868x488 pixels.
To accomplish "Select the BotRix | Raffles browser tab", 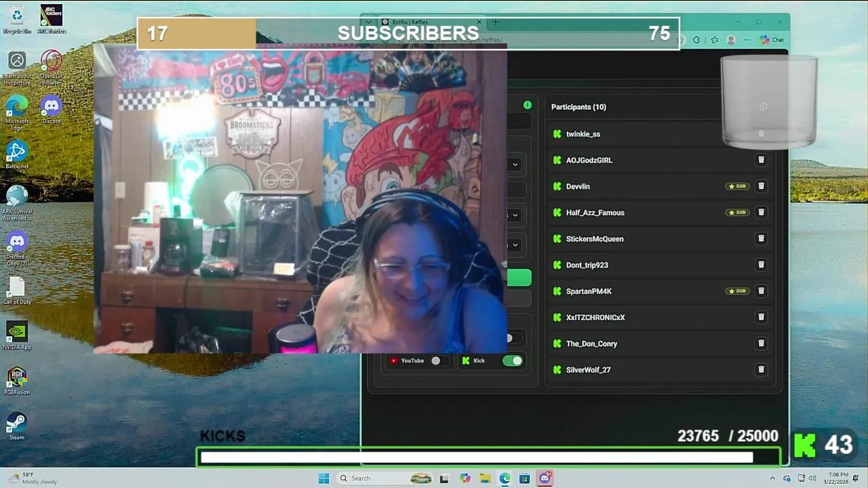I will 431,22.
